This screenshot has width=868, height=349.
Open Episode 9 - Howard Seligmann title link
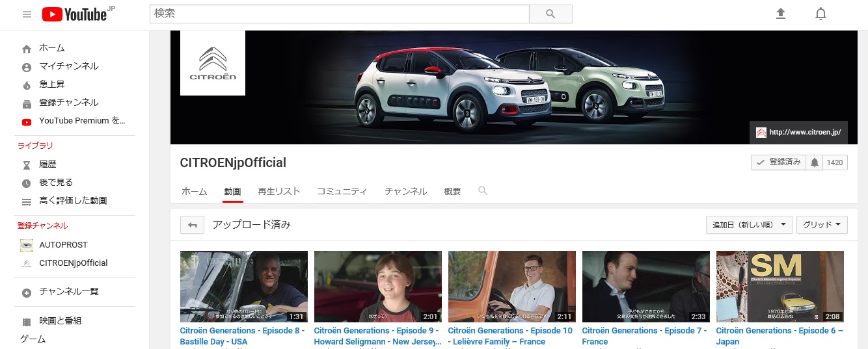(x=377, y=336)
